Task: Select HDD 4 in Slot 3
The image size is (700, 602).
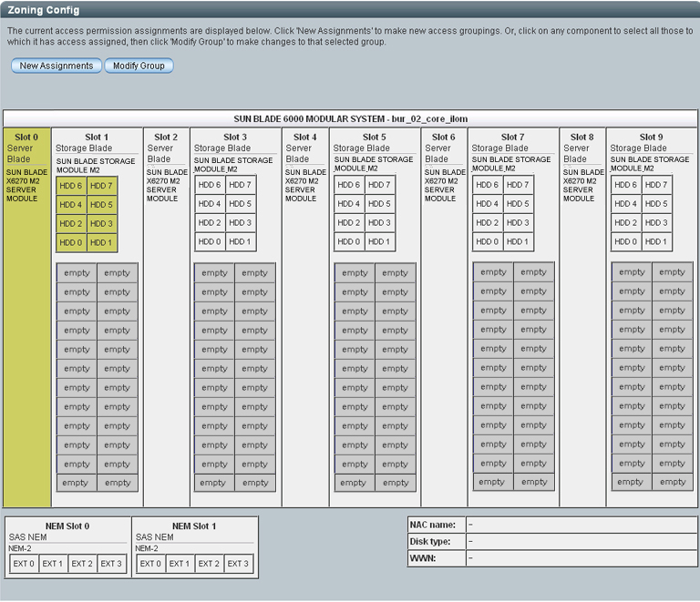Action: pos(210,204)
